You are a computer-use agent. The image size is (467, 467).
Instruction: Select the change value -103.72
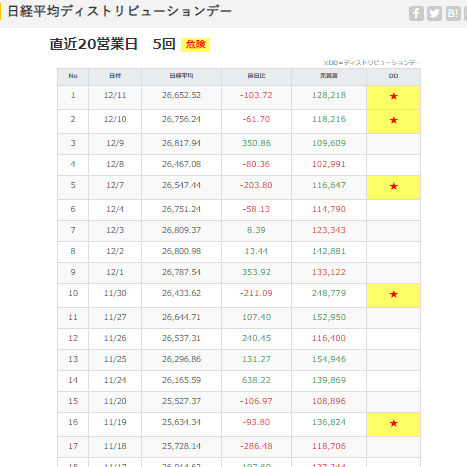point(256,95)
